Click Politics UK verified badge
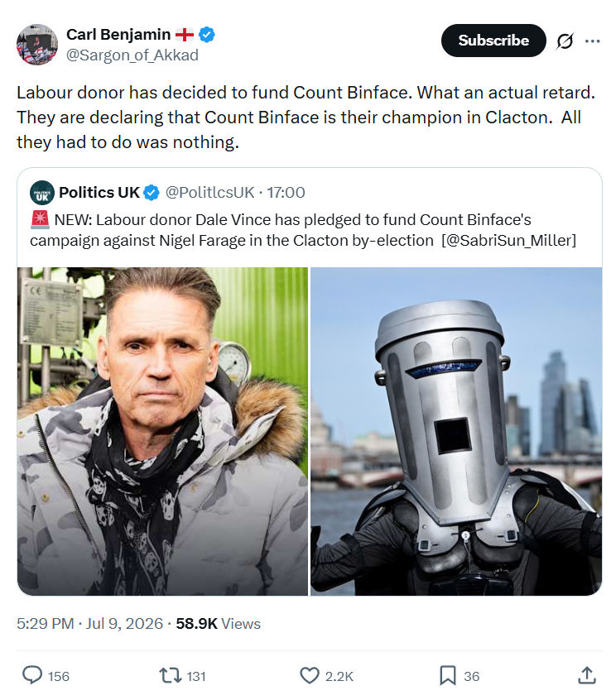Screen dimensions: 616x700 [x=152, y=193]
